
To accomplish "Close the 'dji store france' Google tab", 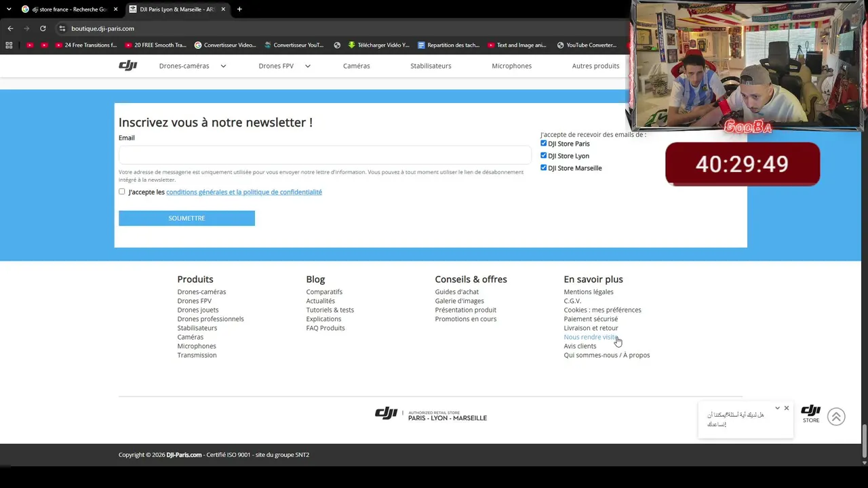I will [115, 9].
